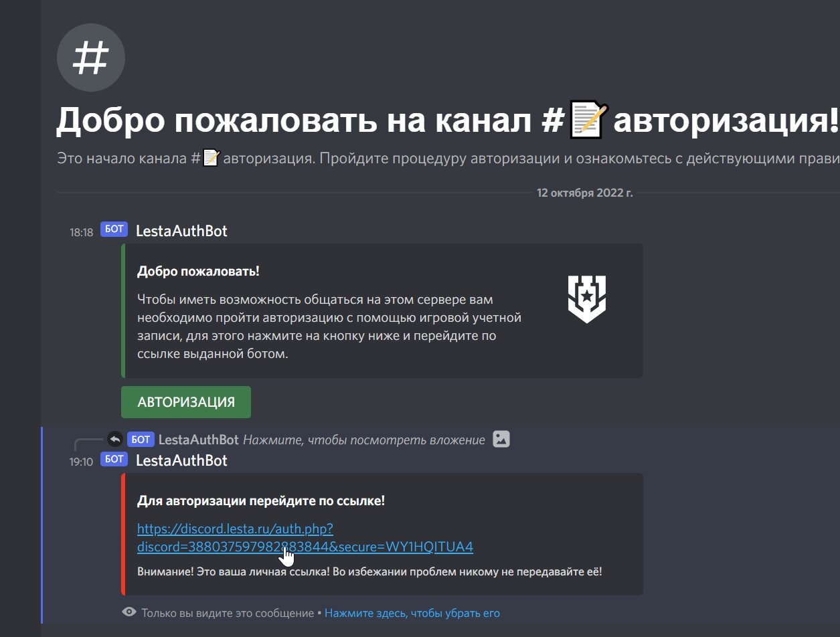The image size is (840, 637).
Task: Click the БОТ badge on the 19:10 message
Action: pyautogui.click(x=114, y=459)
